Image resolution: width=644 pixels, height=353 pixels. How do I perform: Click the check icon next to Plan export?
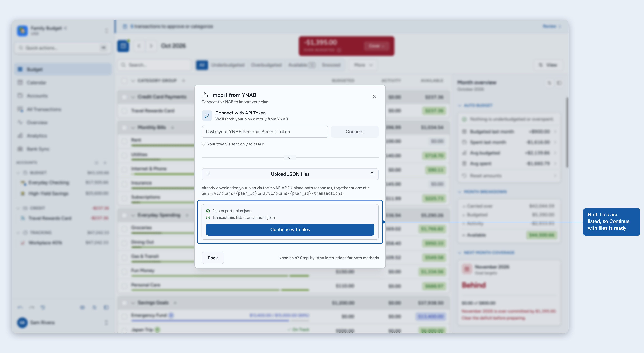tap(208, 211)
